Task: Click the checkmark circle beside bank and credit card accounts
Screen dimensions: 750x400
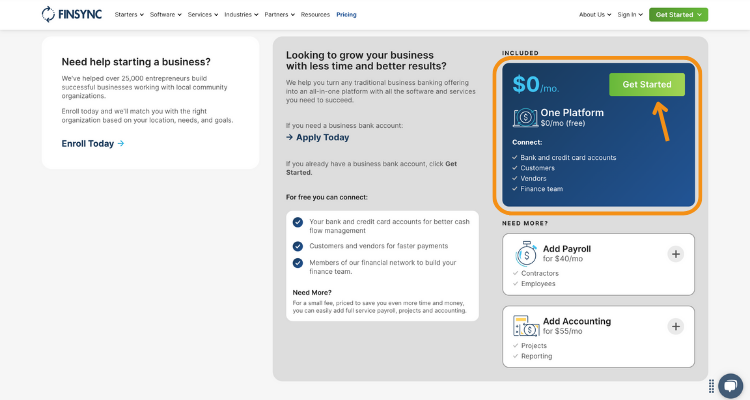Action: (298, 222)
